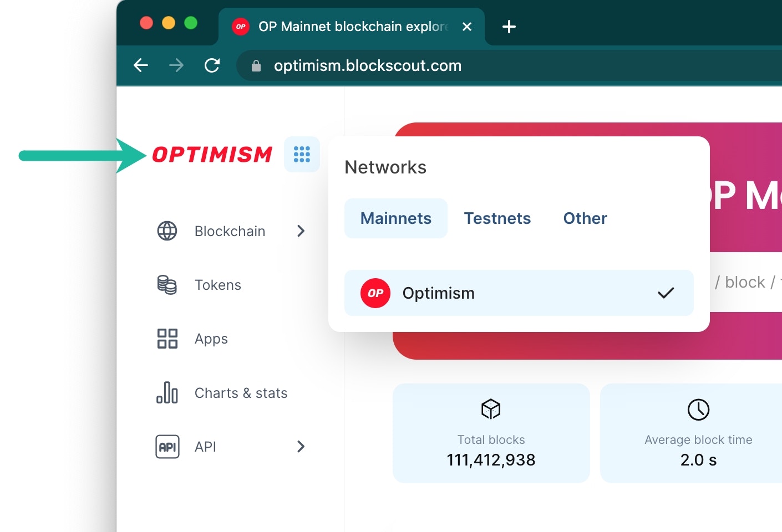This screenshot has width=782, height=532.
Task: Click the 2.0 s block time value
Action: click(x=698, y=460)
